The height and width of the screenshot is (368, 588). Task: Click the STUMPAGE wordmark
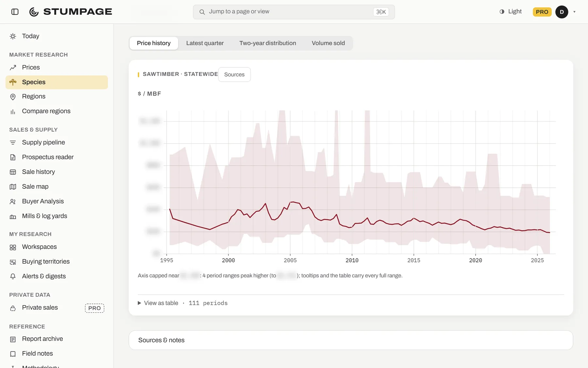(77, 12)
